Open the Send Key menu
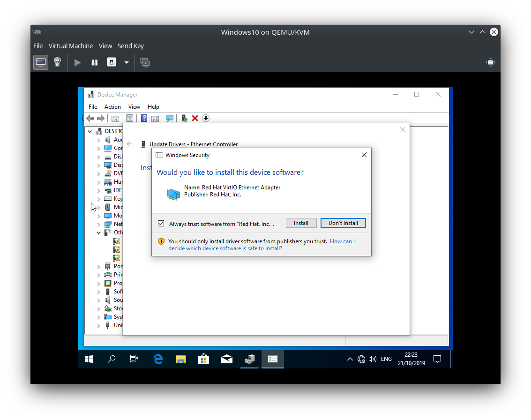 tap(131, 46)
